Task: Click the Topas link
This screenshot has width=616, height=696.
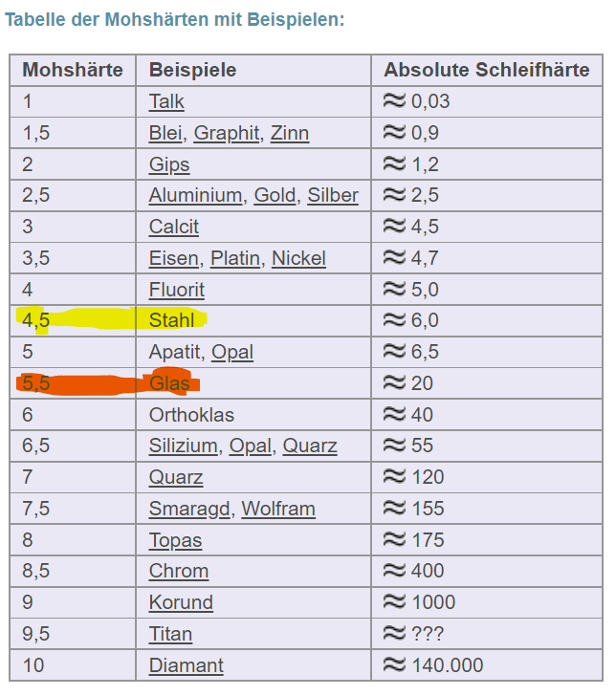Action: point(175,540)
